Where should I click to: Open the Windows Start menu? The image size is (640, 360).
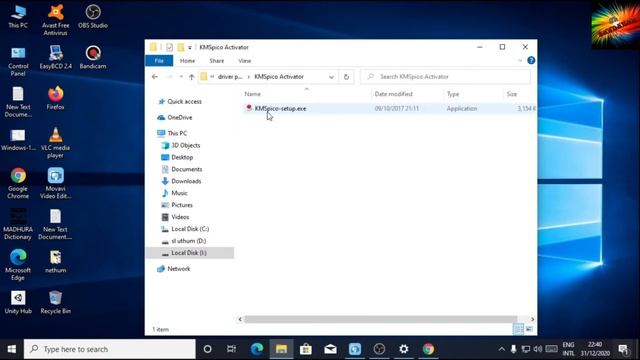(x=12, y=349)
